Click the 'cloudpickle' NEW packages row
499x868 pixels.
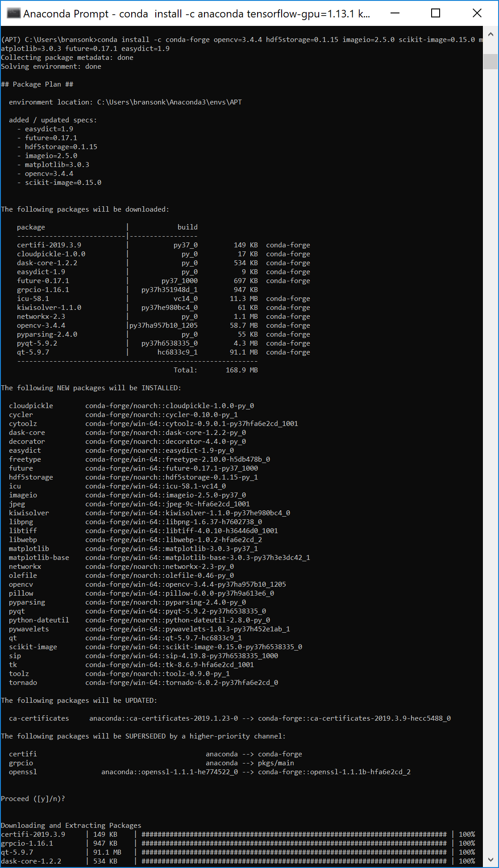click(x=131, y=406)
